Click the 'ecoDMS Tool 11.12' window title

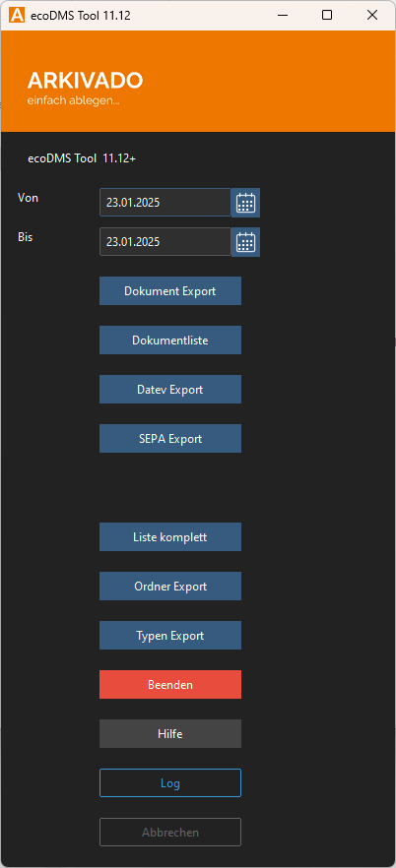81,16
